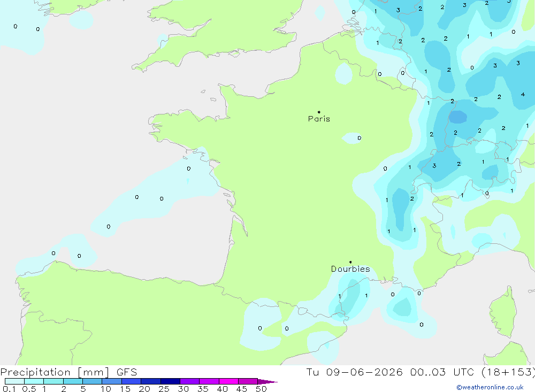Select the 45 mm legend color swatch
This screenshot has width=535, height=392.
(248, 381)
